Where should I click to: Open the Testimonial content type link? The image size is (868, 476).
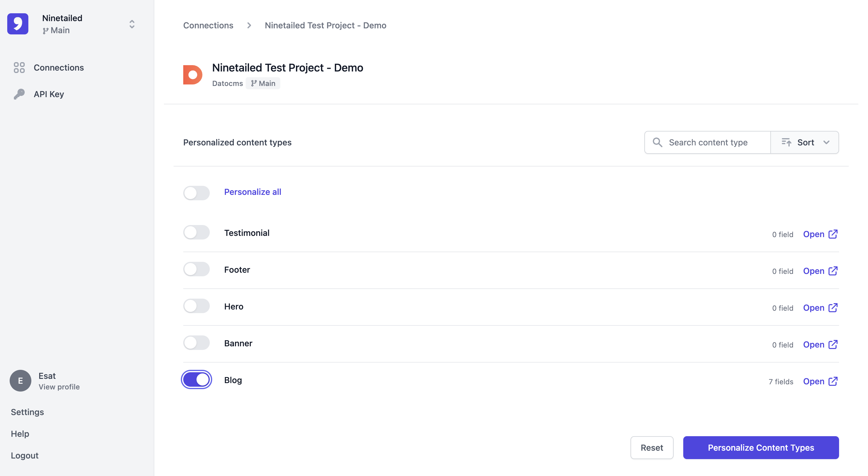click(x=820, y=234)
